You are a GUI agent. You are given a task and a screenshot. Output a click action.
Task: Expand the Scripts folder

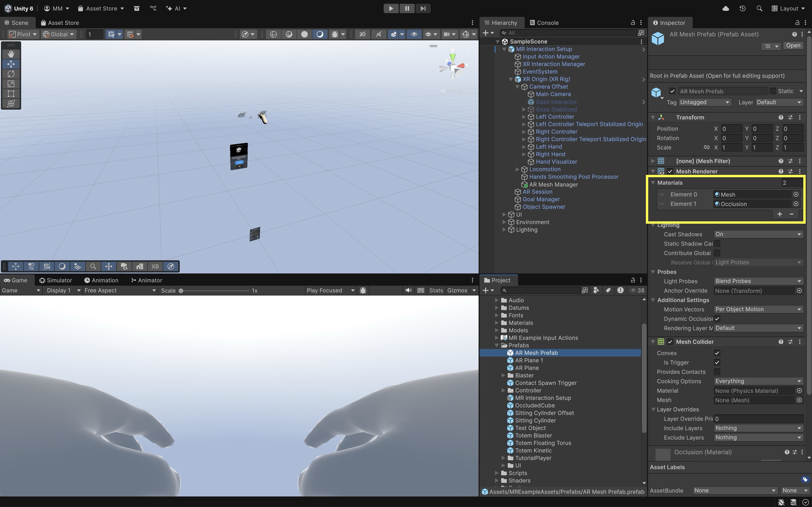pos(497,473)
